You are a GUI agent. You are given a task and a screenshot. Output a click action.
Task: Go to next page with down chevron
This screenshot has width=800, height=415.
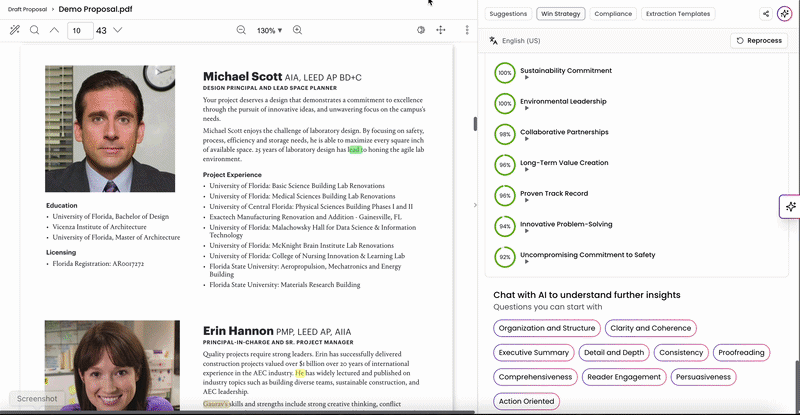pyautogui.click(x=118, y=30)
